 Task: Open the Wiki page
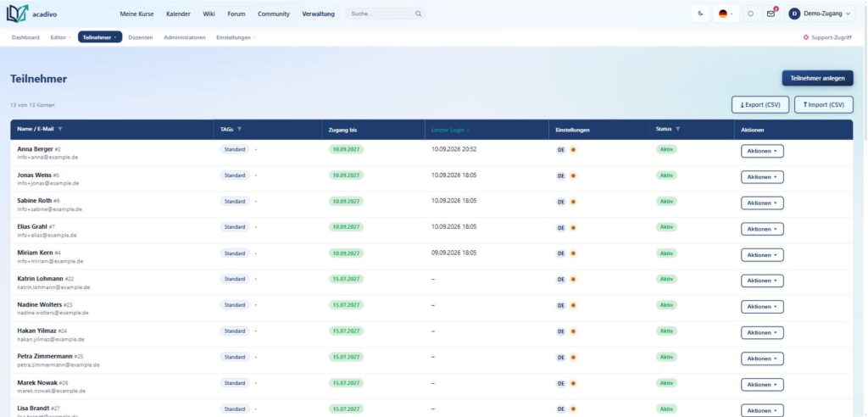coord(209,14)
